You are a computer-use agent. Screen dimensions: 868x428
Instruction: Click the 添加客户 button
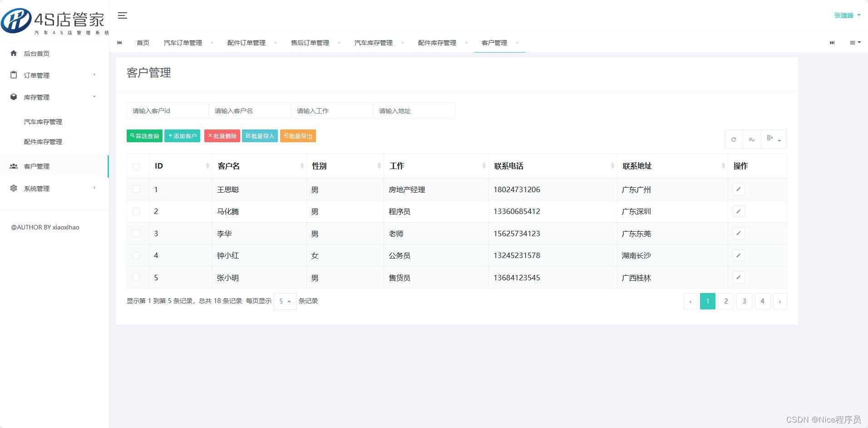(x=182, y=136)
